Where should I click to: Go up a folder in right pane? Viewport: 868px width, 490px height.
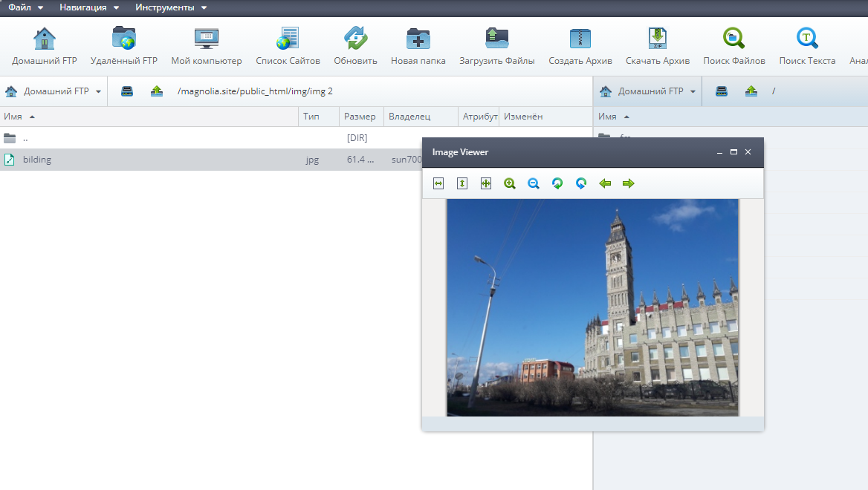[751, 91]
